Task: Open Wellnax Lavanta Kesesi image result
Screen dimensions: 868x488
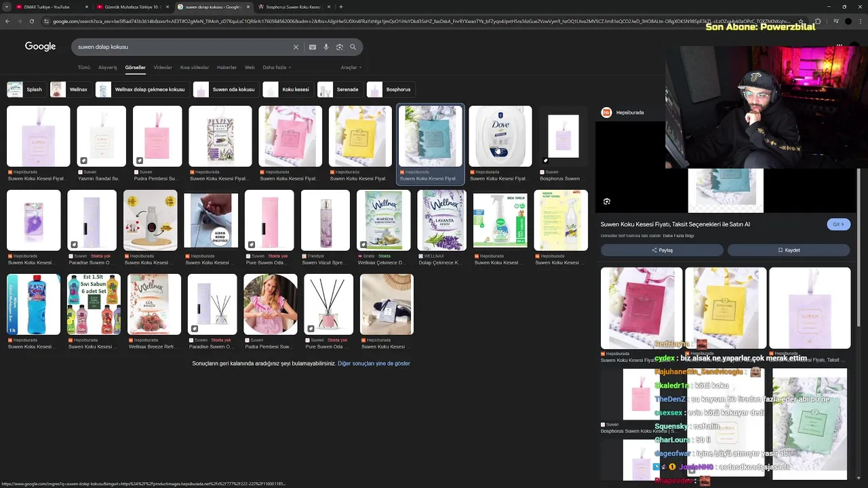Action: click(441, 220)
